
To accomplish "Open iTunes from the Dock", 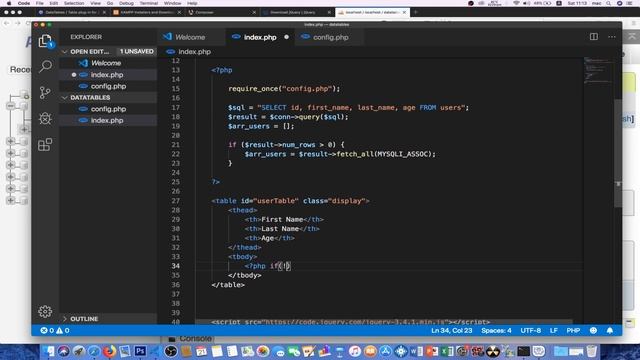I will click(355, 351).
